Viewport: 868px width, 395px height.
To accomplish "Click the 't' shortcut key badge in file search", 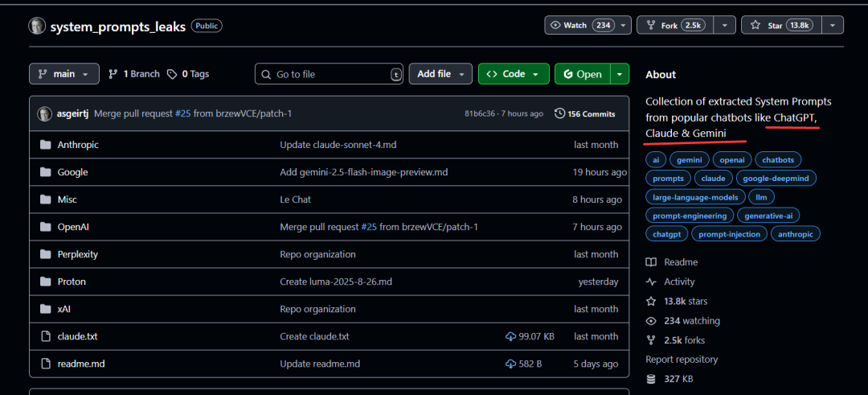I will click(x=395, y=74).
